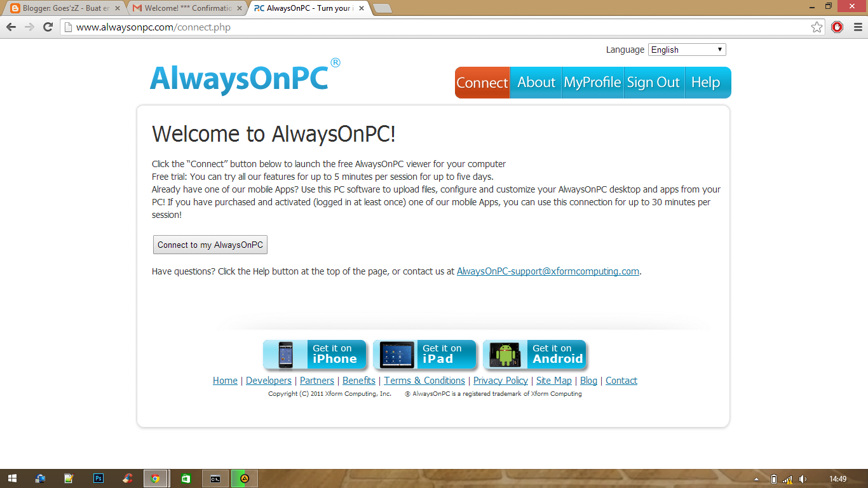
Task: Select the Connect navigation item
Action: (482, 83)
